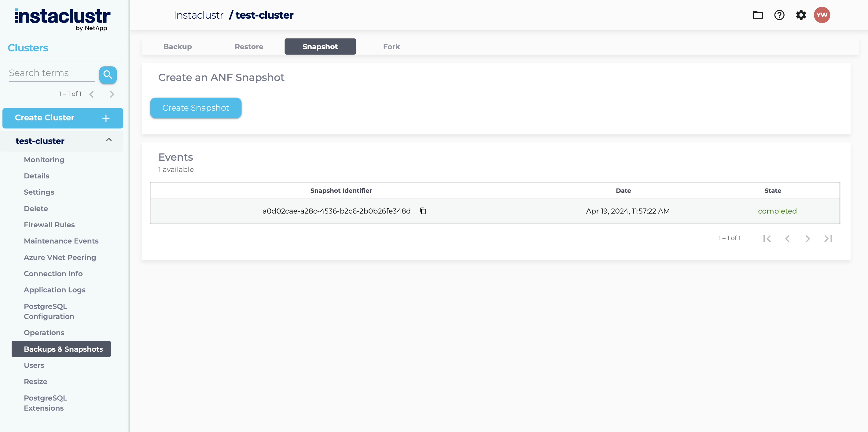
Task: Go to last page of events
Action: pyautogui.click(x=828, y=239)
